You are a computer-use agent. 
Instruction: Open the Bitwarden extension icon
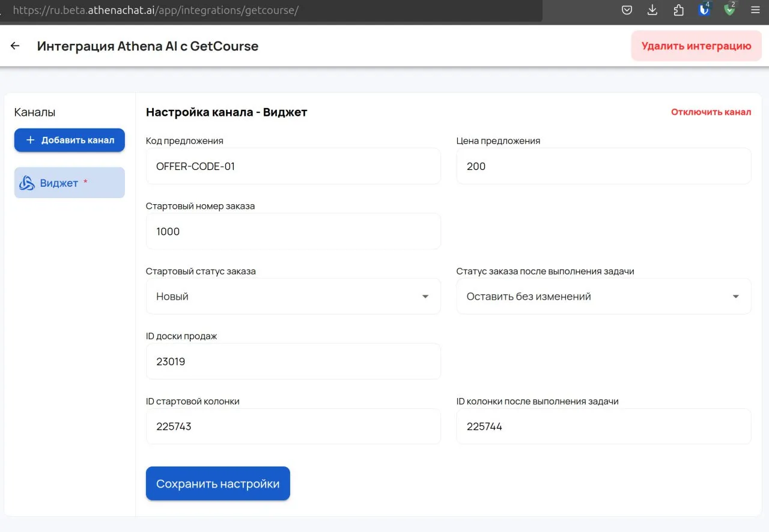(704, 10)
